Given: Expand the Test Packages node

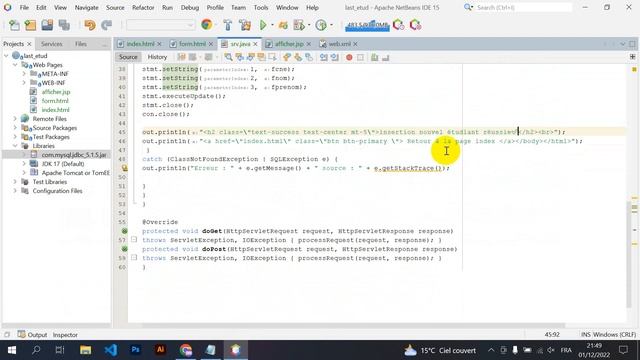Looking at the screenshot, I should [x=15, y=137].
